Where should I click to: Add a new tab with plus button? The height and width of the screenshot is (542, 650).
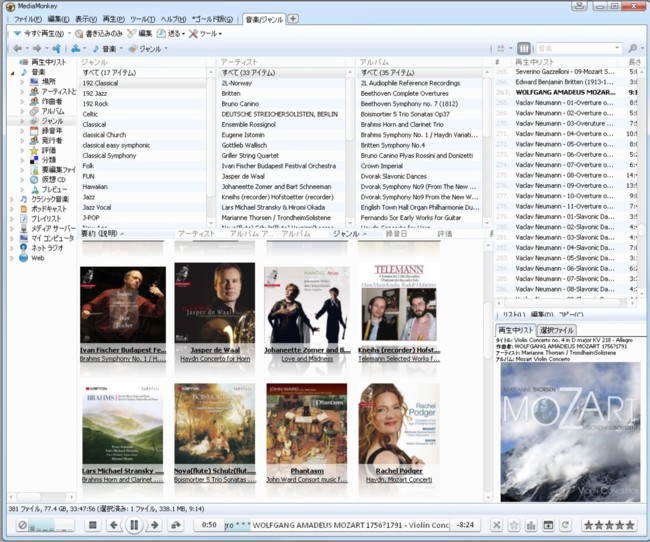293,18
